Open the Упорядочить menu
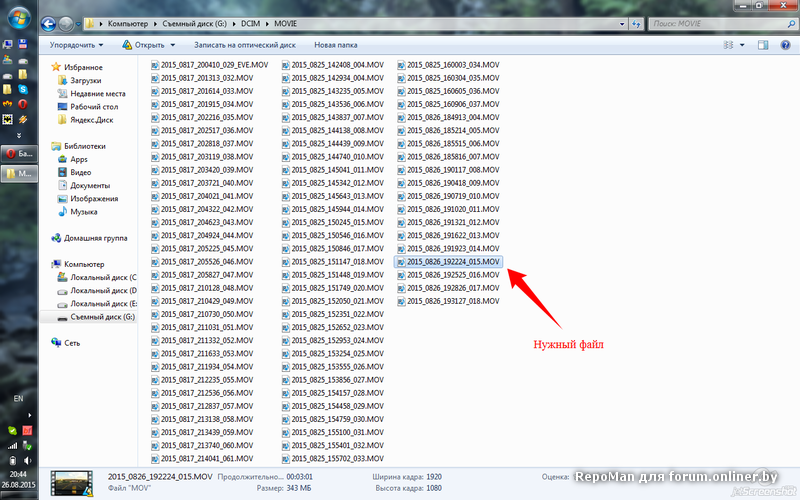 [x=76, y=45]
